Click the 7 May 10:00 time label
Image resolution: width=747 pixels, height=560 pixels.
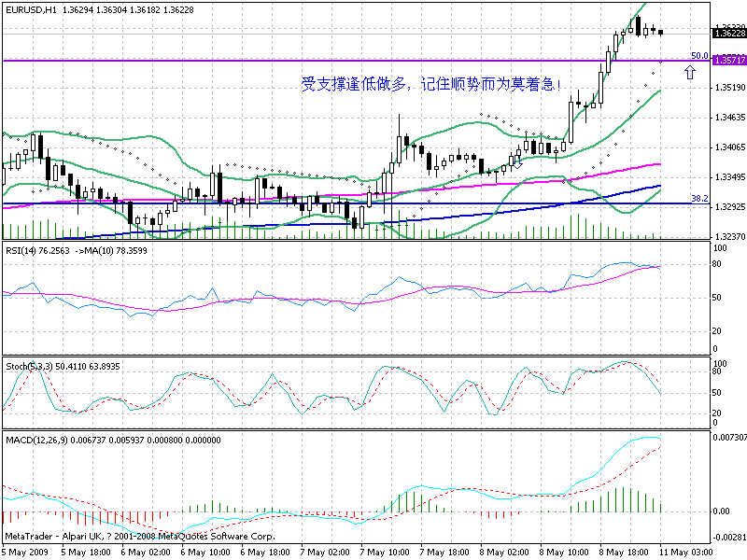[x=385, y=553]
